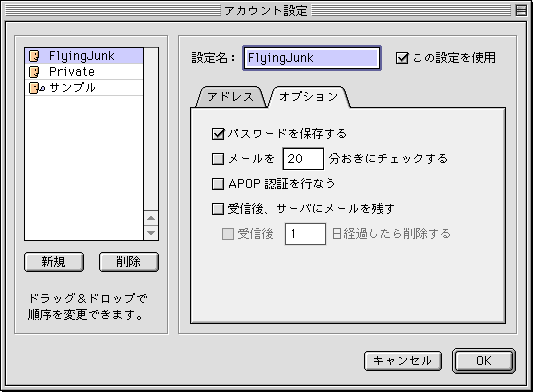Click the days field showing 1

tap(305, 234)
